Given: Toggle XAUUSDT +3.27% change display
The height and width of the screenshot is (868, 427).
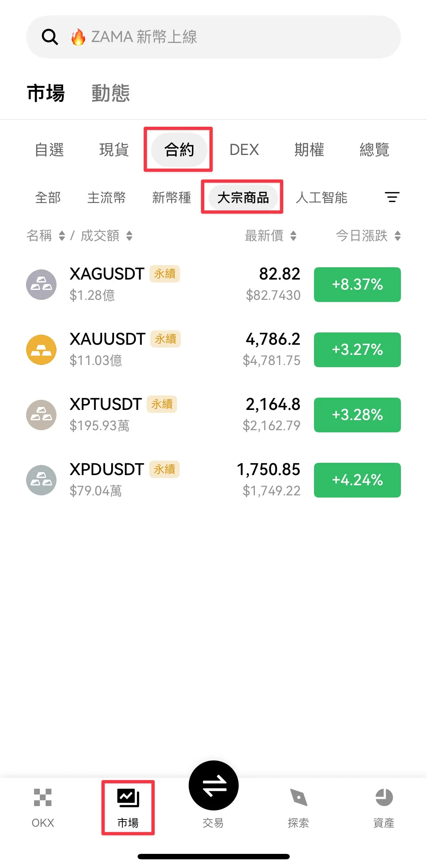Looking at the screenshot, I should click(357, 350).
